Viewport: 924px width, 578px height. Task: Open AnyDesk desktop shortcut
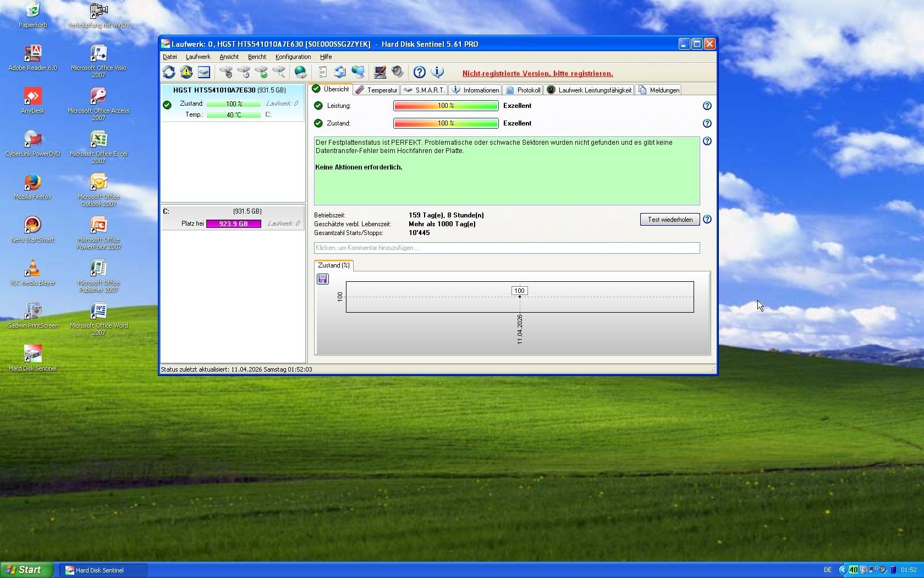(x=32, y=100)
